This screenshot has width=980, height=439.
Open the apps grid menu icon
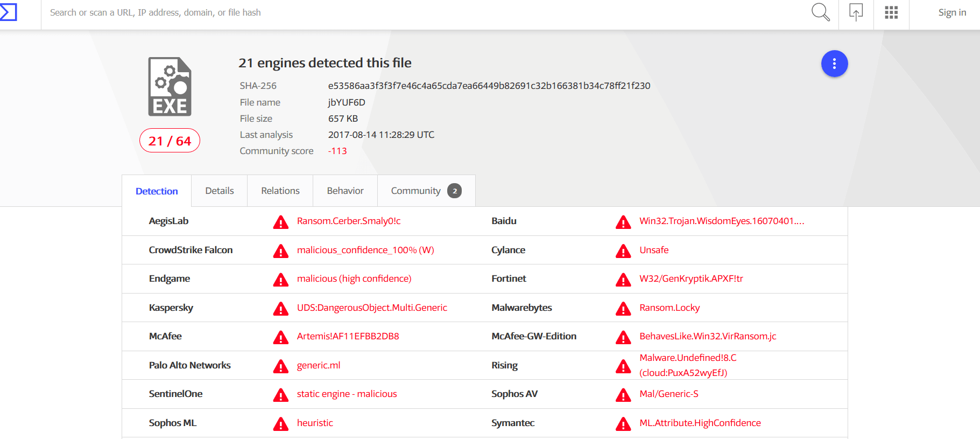(891, 12)
